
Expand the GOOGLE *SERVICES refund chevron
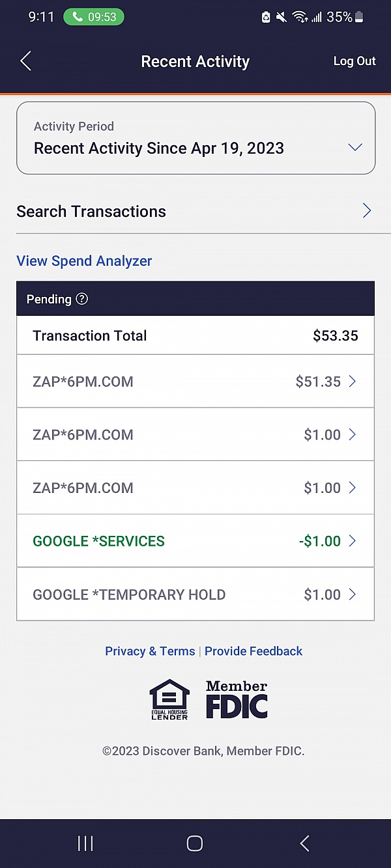point(353,541)
